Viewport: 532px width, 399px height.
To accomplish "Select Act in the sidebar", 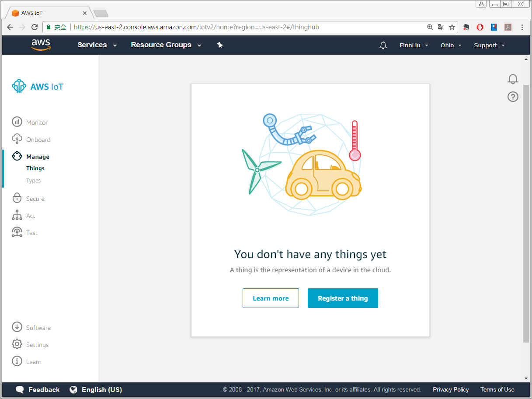I will pyautogui.click(x=31, y=216).
